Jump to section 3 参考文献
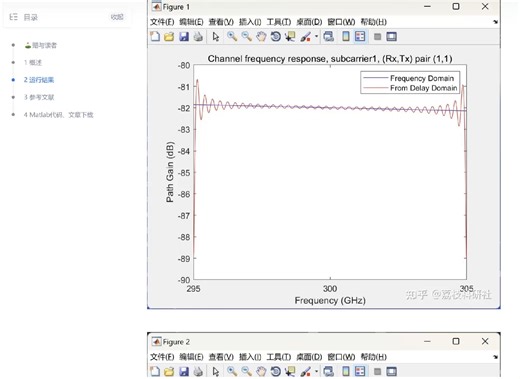 point(39,97)
